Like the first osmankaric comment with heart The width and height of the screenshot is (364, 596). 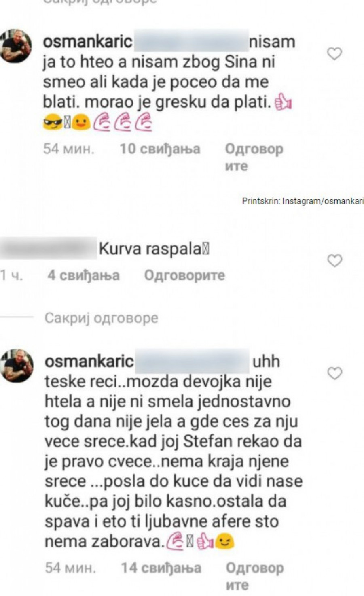pos(334,53)
